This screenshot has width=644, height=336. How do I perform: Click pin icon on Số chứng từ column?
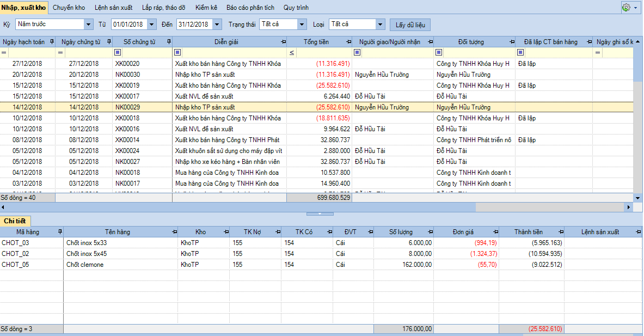tap(168, 42)
